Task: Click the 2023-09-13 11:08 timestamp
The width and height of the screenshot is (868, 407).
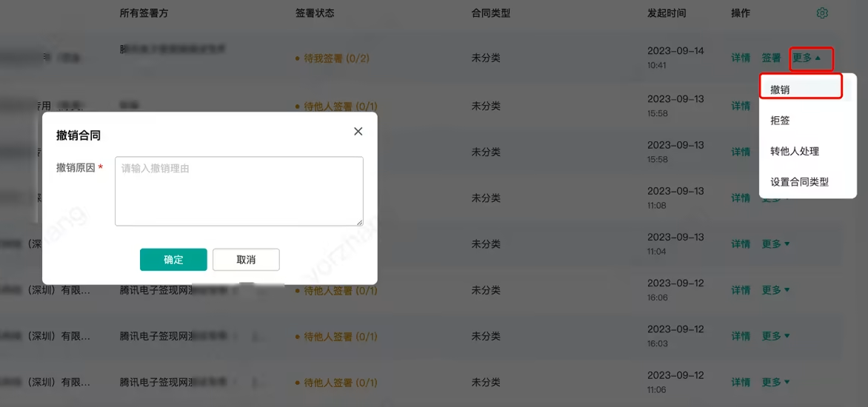Action: coord(675,198)
